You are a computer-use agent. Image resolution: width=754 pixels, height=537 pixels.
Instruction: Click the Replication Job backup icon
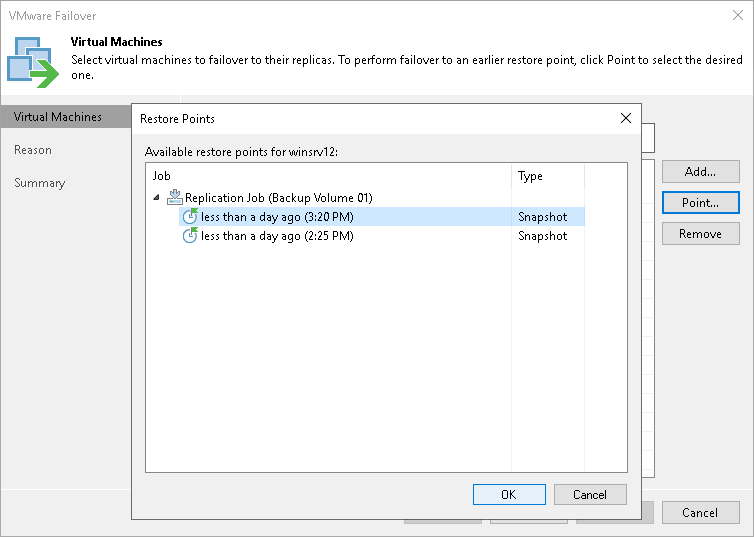(175, 197)
